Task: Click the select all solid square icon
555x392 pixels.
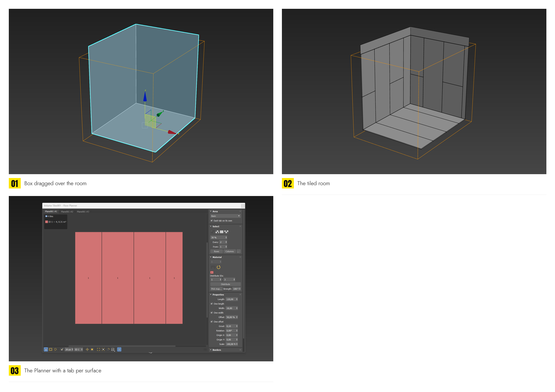Action: [222, 232]
